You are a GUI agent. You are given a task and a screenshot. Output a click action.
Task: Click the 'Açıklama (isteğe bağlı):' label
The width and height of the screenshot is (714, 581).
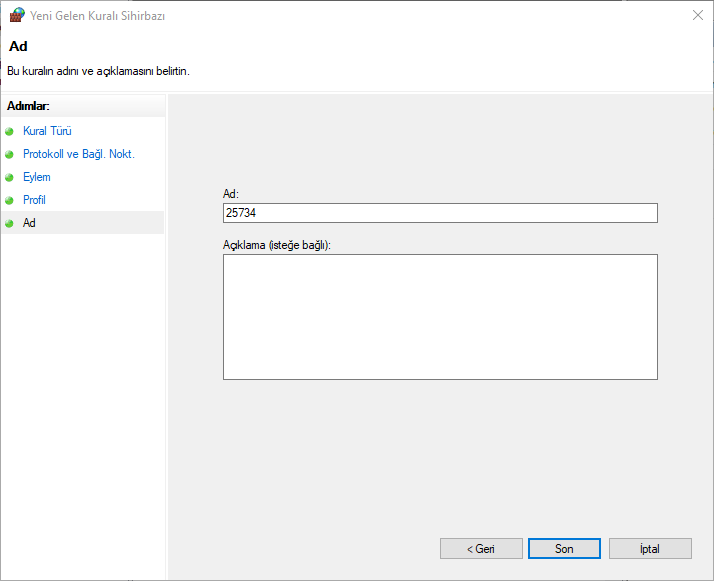click(x=276, y=245)
